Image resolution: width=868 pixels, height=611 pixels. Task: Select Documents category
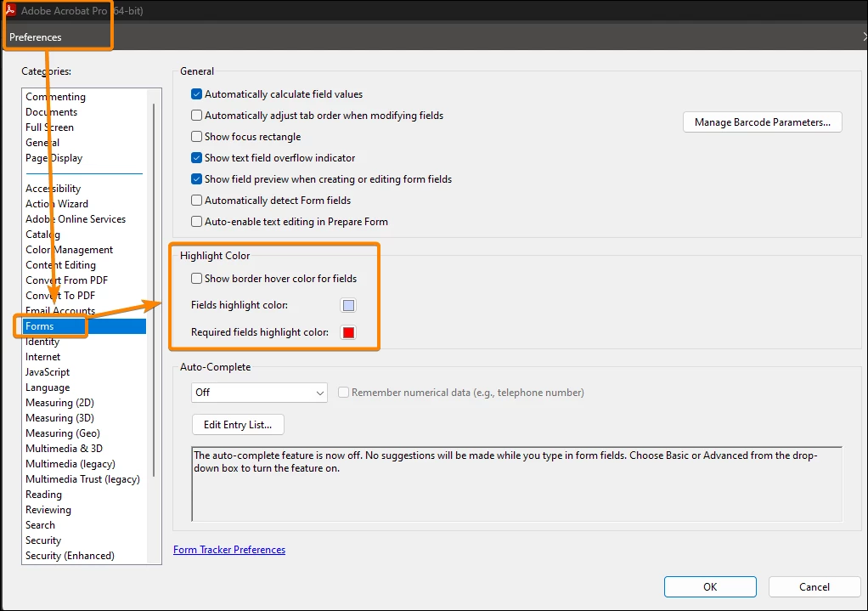[x=52, y=112]
